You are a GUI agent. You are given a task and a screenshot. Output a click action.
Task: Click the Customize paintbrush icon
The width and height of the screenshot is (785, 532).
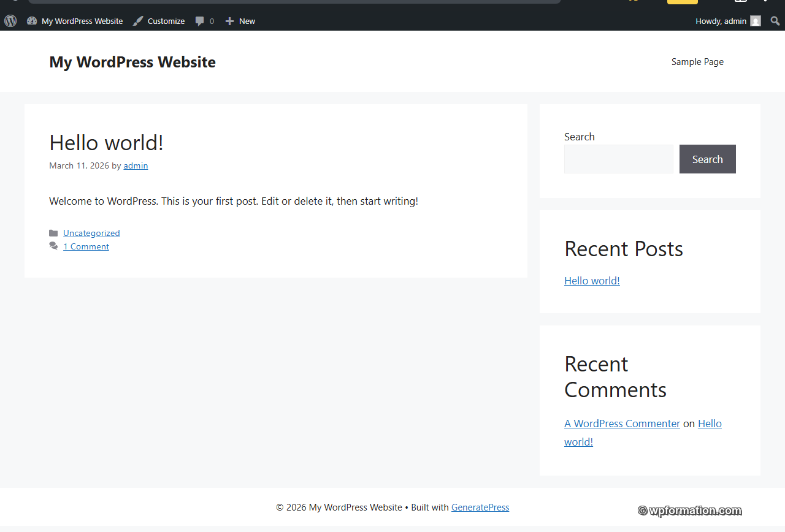coord(138,21)
